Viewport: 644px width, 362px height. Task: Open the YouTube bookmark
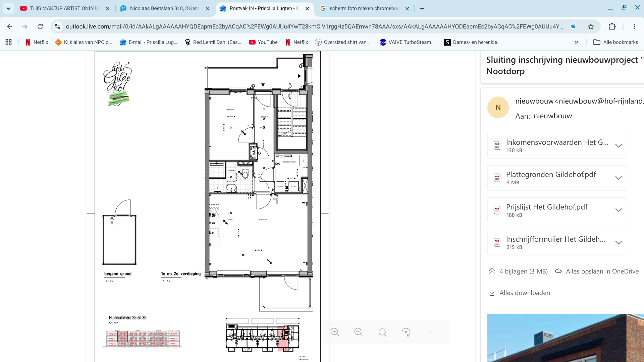coord(263,42)
